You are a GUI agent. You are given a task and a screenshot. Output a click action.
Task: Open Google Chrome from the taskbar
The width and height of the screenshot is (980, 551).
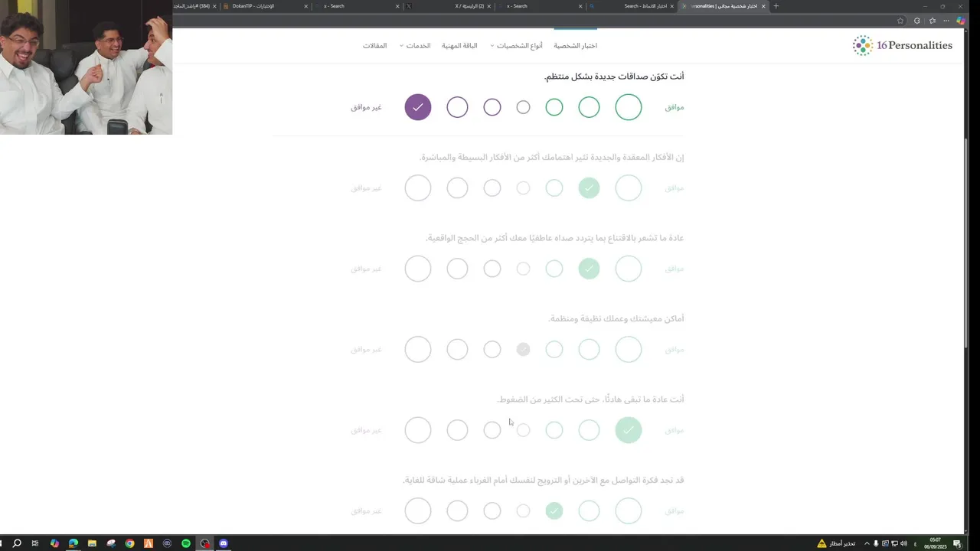click(129, 543)
